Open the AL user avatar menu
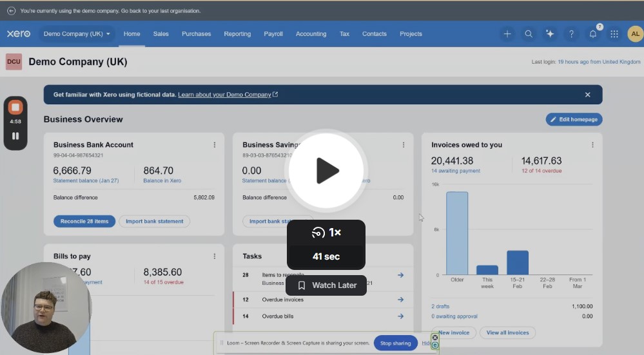Viewport: 644px width, 355px height. point(635,34)
